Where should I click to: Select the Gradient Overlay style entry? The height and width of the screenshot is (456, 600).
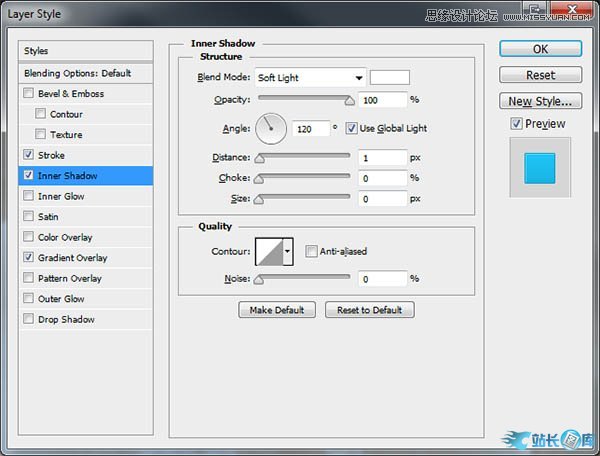tap(72, 258)
